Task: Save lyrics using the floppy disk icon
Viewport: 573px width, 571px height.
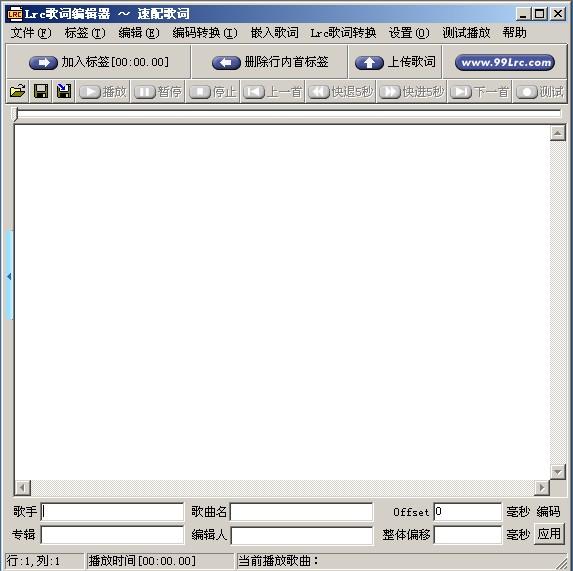Action: pyautogui.click(x=41, y=91)
